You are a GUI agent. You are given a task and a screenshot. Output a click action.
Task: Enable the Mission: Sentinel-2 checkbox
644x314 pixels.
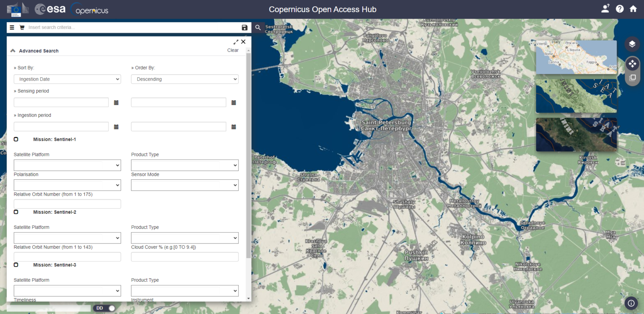click(16, 212)
